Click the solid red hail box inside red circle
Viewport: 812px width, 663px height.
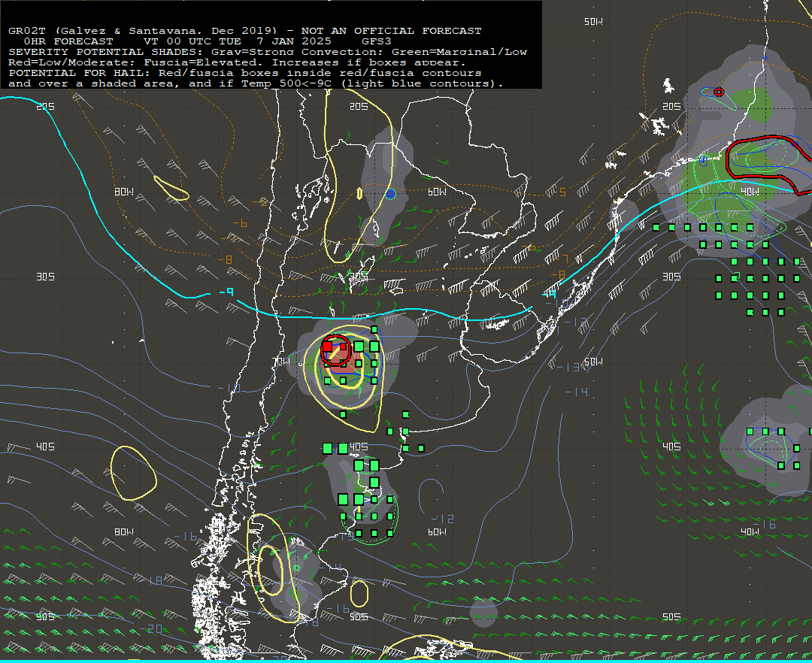(327, 347)
